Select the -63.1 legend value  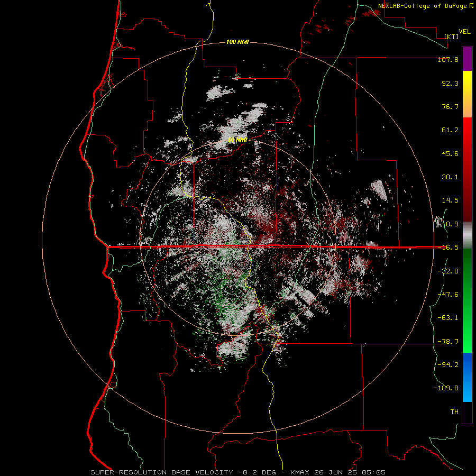(448, 318)
